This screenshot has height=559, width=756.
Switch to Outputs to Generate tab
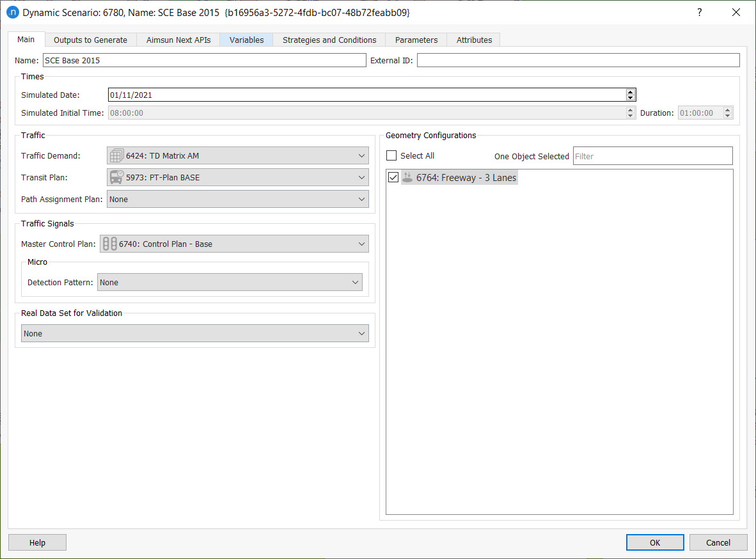tap(90, 40)
